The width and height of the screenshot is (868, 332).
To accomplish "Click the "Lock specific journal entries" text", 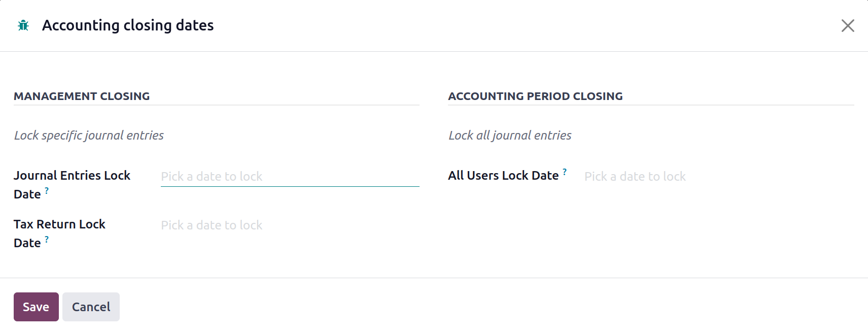I will click(89, 136).
